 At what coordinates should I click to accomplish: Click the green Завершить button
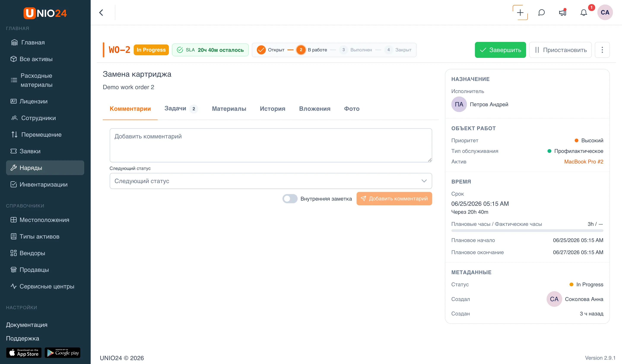pos(500,50)
